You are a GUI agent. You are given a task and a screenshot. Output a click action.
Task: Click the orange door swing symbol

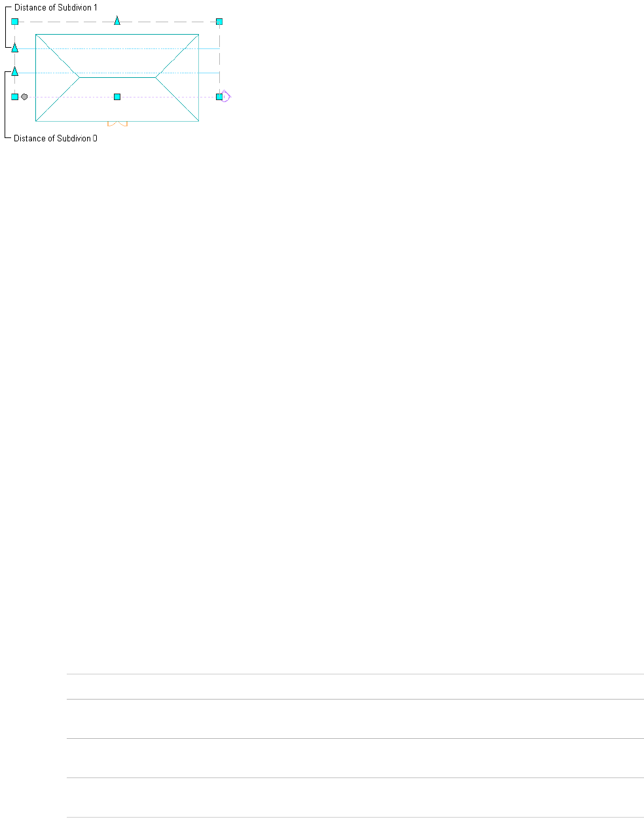pyautogui.click(x=117, y=124)
